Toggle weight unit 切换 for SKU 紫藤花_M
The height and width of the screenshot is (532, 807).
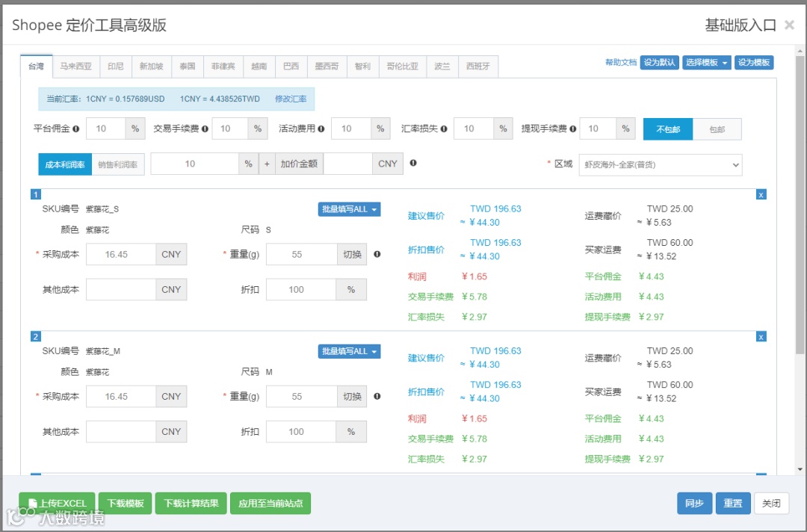click(x=352, y=396)
